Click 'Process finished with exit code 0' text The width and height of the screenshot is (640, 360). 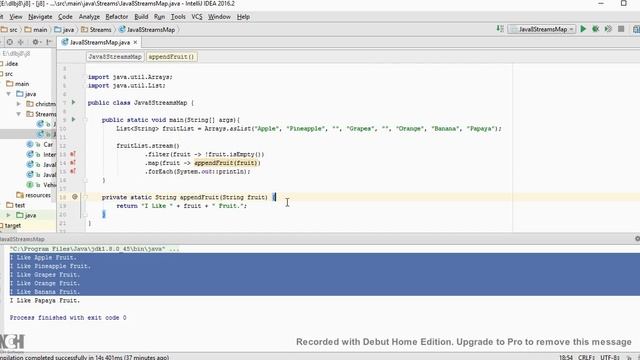[x=68, y=318]
